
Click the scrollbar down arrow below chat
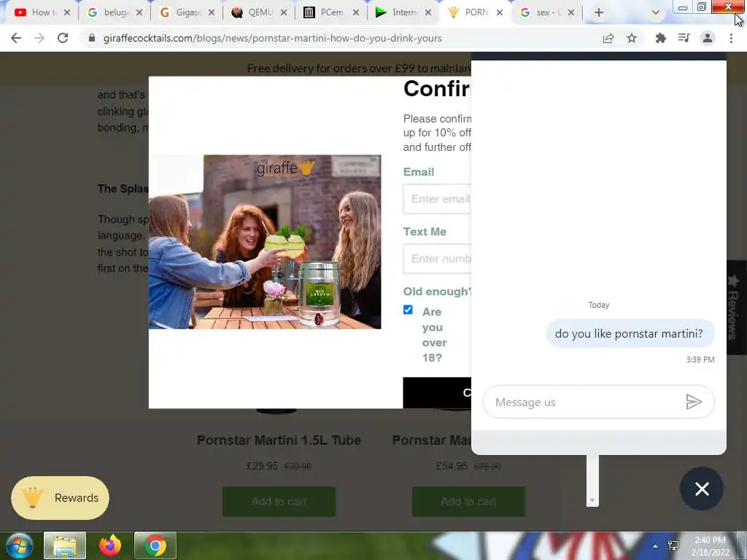coord(592,500)
